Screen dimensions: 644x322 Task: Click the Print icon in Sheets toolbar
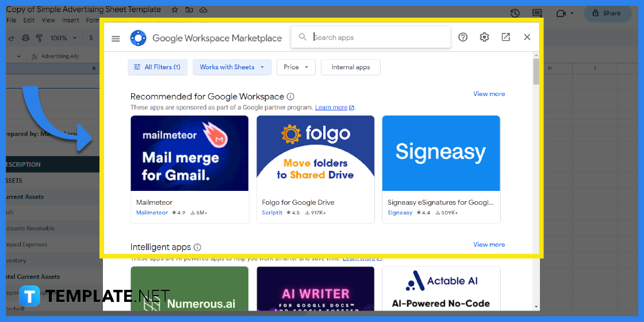point(25,38)
